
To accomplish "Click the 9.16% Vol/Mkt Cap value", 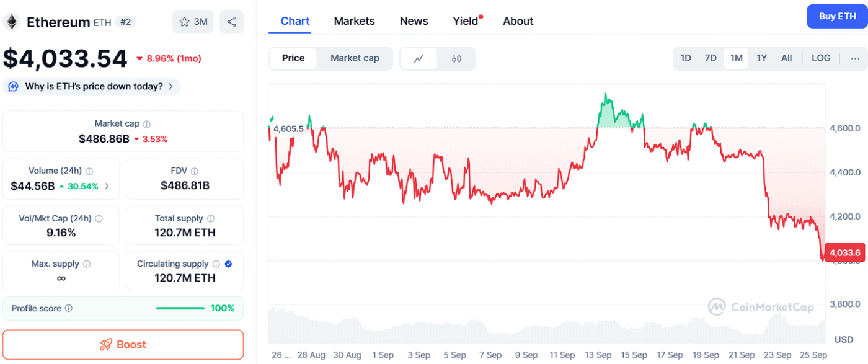I will pyautogui.click(x=61, y=233).
